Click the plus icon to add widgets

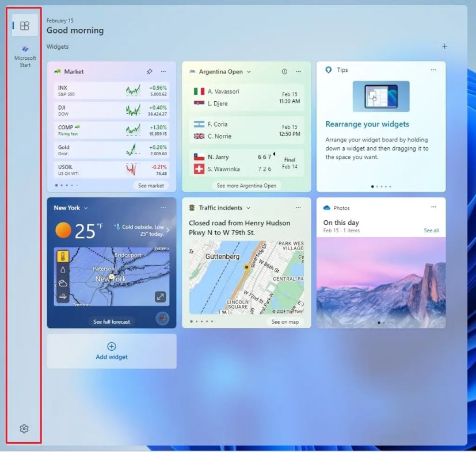(x=445, y=46)
